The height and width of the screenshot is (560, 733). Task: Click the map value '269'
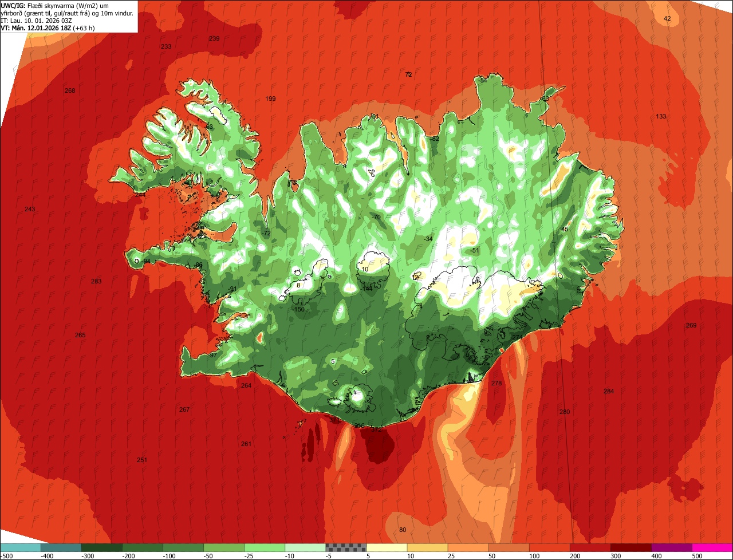(691, 325)
